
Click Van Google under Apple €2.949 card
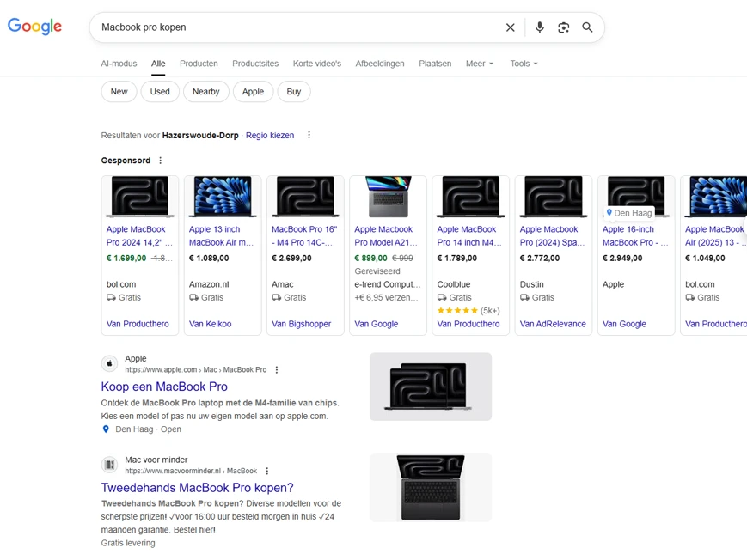tap(624, 324)
